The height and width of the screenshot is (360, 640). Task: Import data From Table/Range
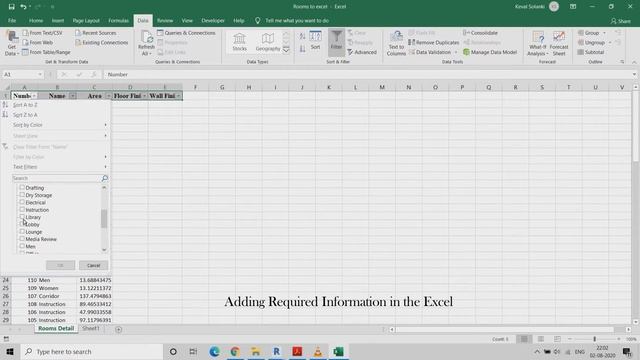pos(46,52)
